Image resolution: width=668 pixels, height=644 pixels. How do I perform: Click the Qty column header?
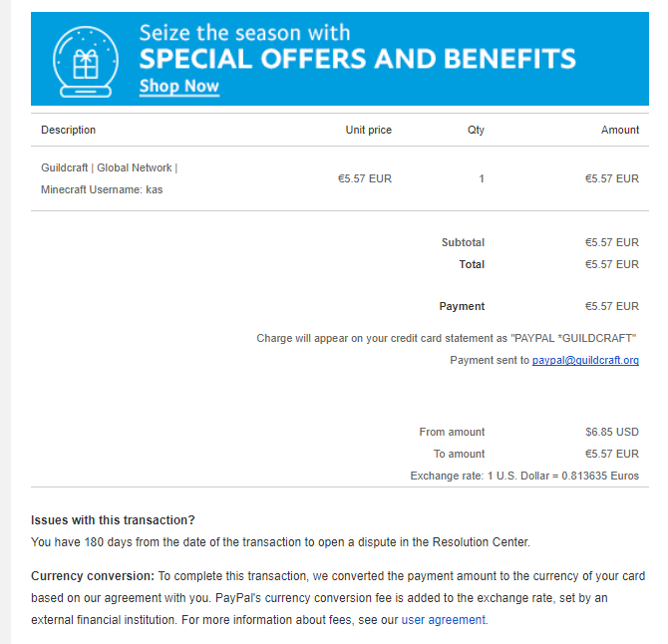pos(476,130)
